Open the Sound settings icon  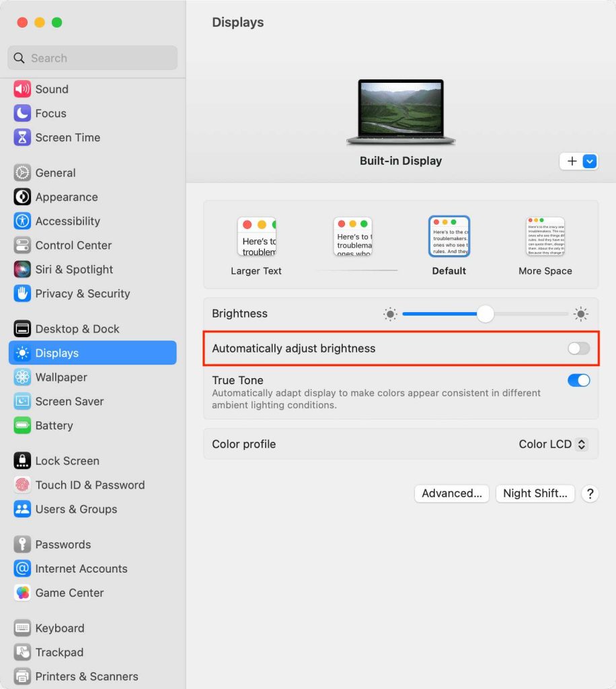click(22, 89)
